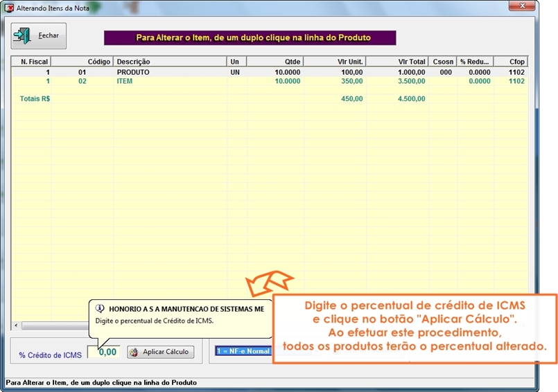This screenshot has width=558, height=392.
Task: Click the Csosn column header
Action: click(x=443, y=62)
